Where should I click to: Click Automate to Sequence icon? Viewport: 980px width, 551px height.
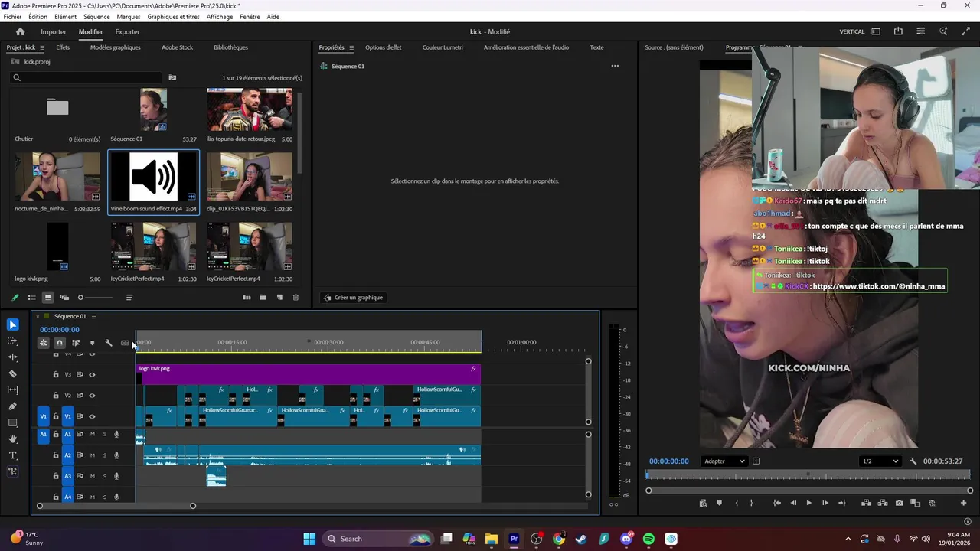[247, 298]
